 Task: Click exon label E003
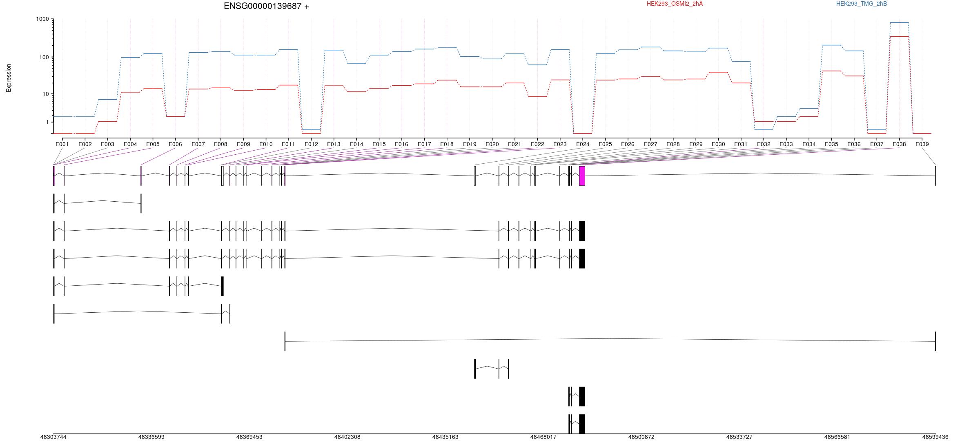coord(107,144)
